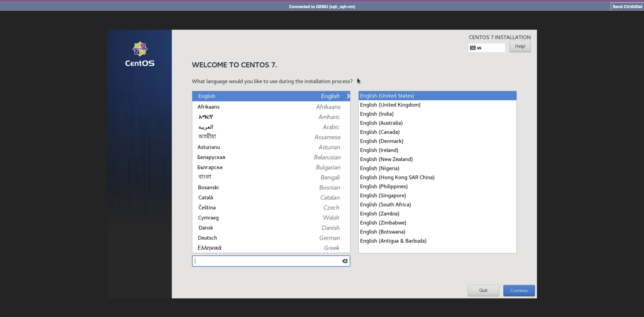The width and height of the screenshot is (644, 317).
Task: Choose English (New Zealand) locale
Action: pos(437,159)
